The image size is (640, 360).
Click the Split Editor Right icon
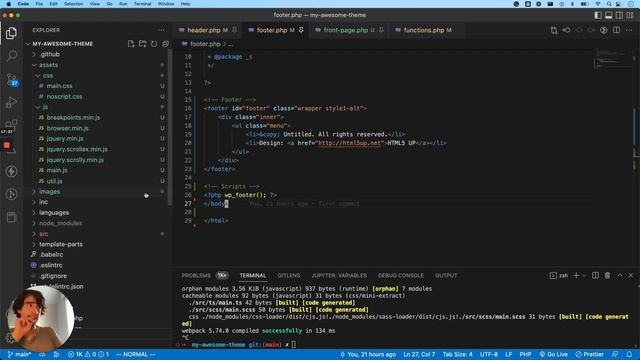(x=616, y=30)
